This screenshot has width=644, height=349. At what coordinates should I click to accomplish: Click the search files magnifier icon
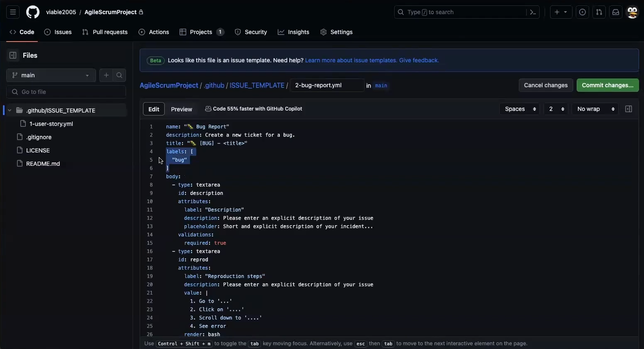pyautogui.click(x=119, y=75)
